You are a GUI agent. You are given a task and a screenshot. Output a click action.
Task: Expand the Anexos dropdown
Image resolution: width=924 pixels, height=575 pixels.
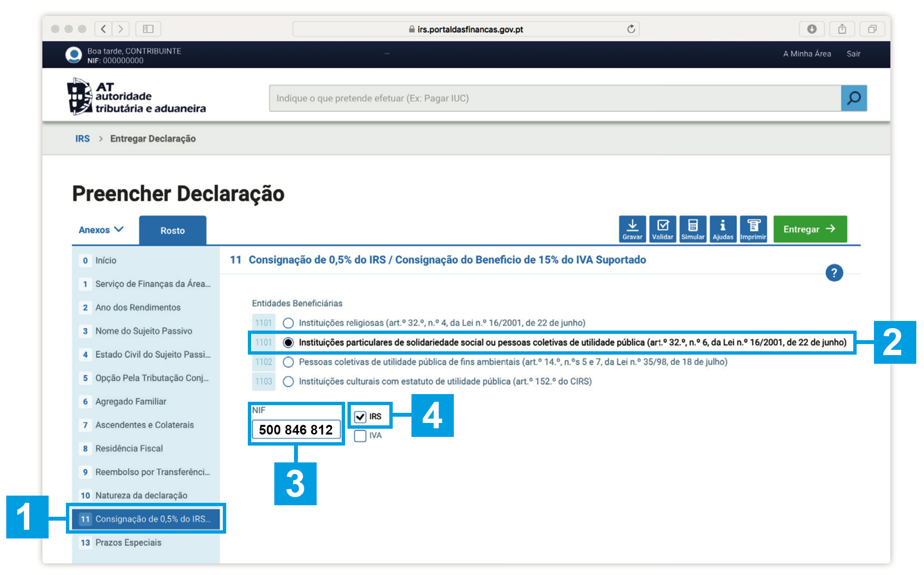point(101,230)
